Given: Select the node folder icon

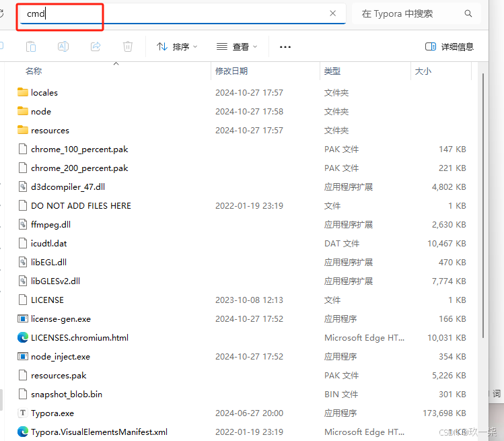Looking at the screenshot, I should [x=22, y=111].
